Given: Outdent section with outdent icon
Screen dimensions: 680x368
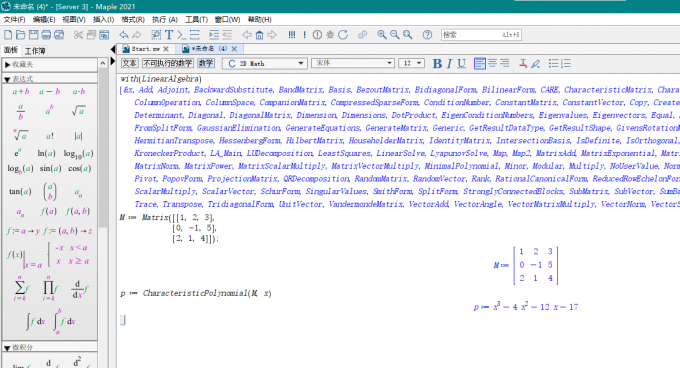Looking at the screenshot, I should (227, 35).
